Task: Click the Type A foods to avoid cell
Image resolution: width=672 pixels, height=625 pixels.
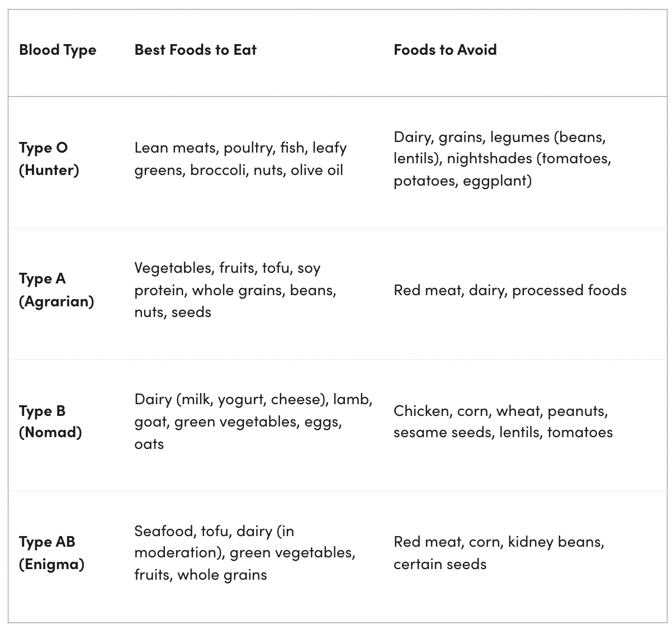Action: pos(510,290)
